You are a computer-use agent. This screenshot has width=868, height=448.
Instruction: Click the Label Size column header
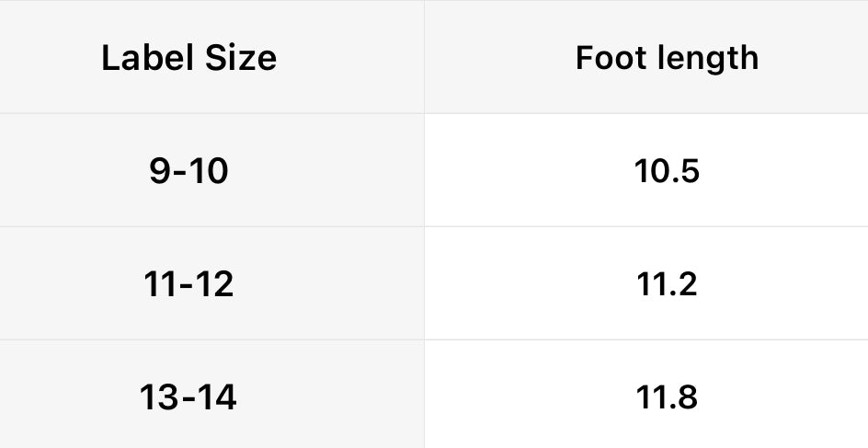point(188,58)
